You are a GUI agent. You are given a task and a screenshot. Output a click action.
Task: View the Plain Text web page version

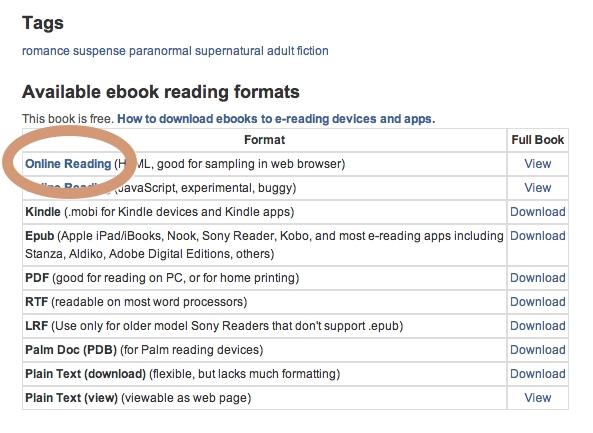[537, 398]
